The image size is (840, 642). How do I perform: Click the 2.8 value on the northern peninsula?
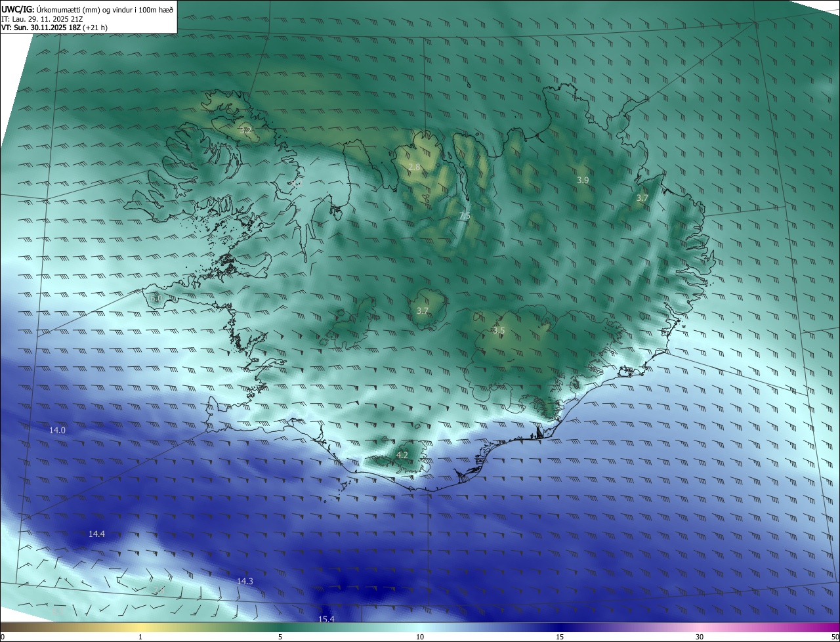(x=414, y=168)
